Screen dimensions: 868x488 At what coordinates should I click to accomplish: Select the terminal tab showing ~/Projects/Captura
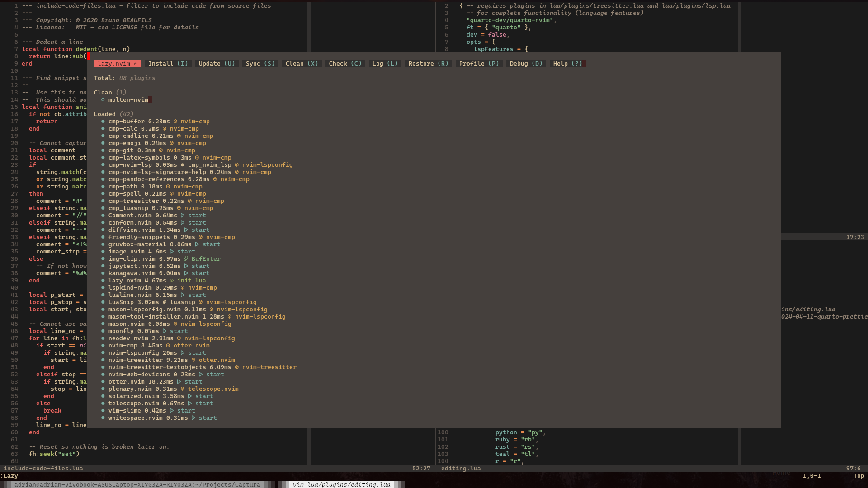coord(137,484)
